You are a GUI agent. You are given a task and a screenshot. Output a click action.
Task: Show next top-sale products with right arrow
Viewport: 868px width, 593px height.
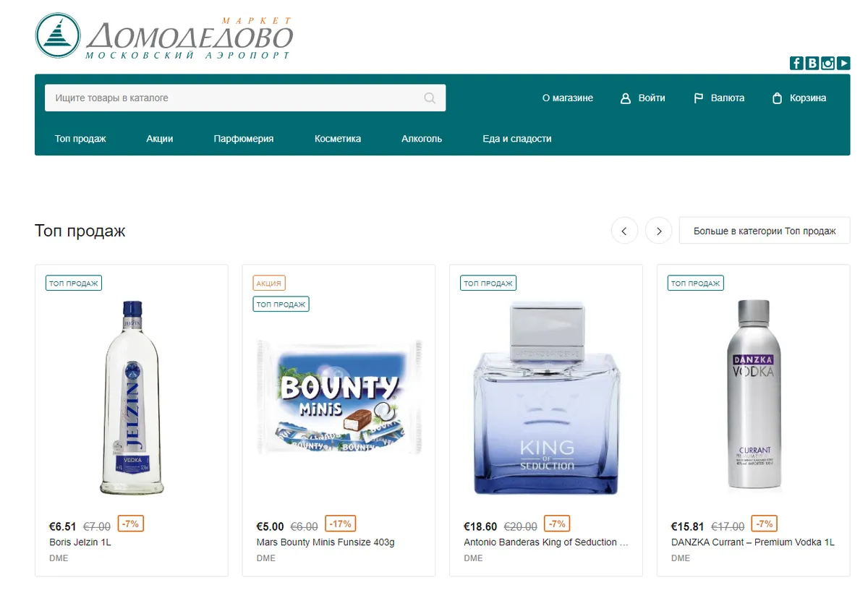(x=659, y=231)
